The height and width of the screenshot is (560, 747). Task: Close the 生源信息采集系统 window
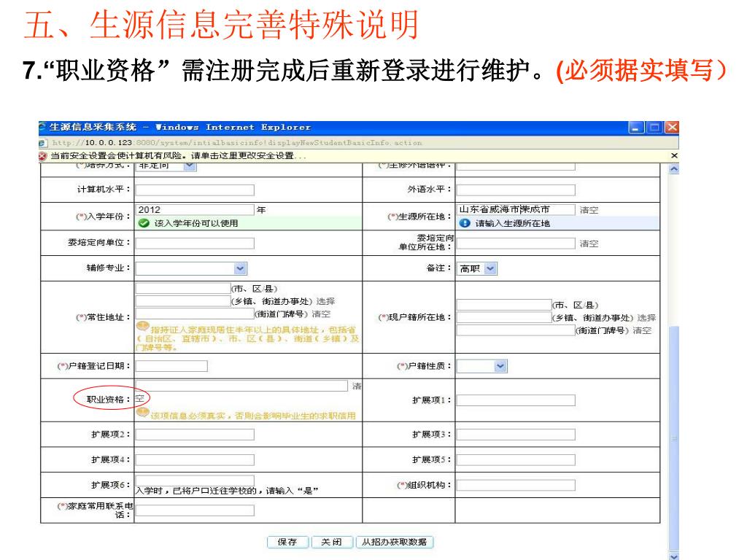672,127
